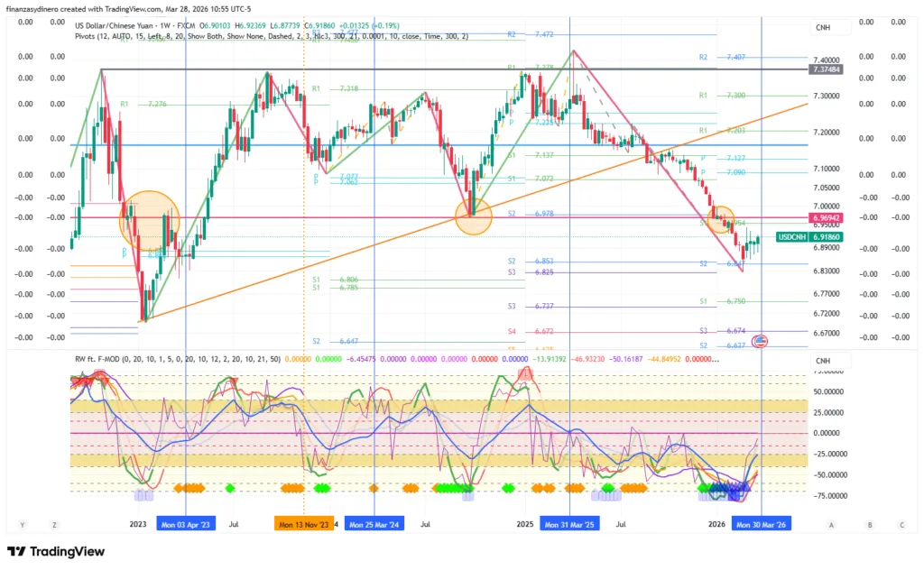Select the orange Mon 13 Nov '23 date label

(x=304, y=524)
